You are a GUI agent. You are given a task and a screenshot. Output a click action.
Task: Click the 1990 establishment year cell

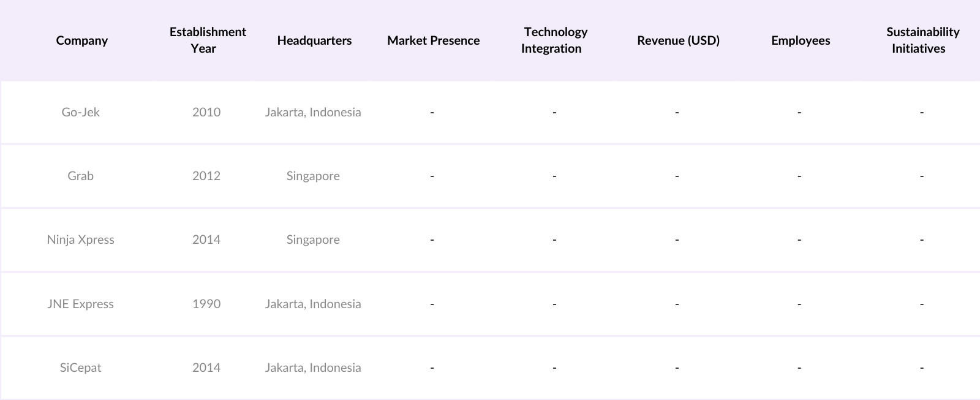206,304
